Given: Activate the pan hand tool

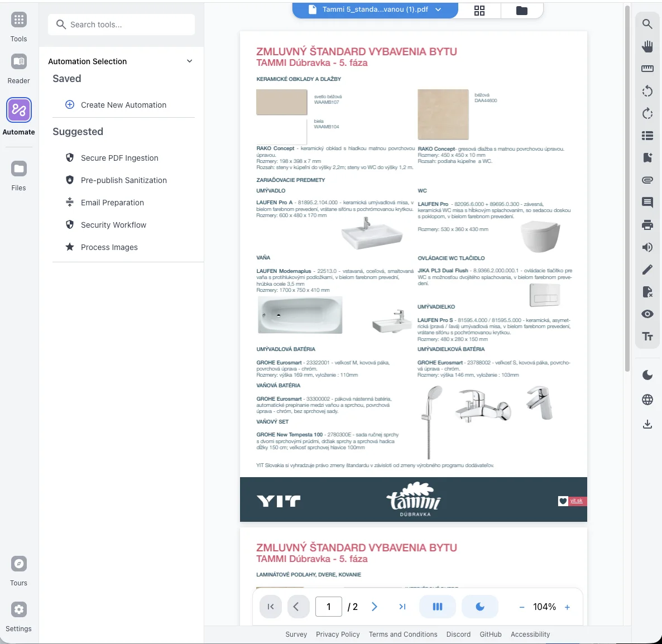Looking at the screenshot, I should (647, 46).
